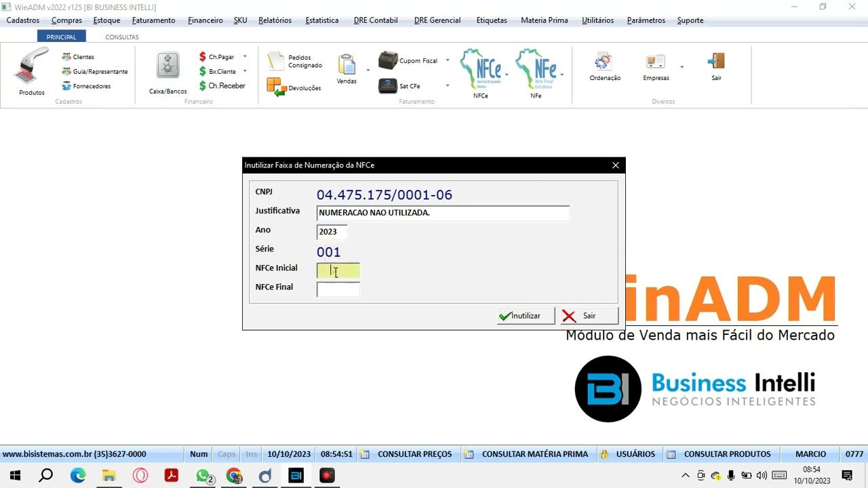Switch to the CONSULTAS ribbon tab

122,37
